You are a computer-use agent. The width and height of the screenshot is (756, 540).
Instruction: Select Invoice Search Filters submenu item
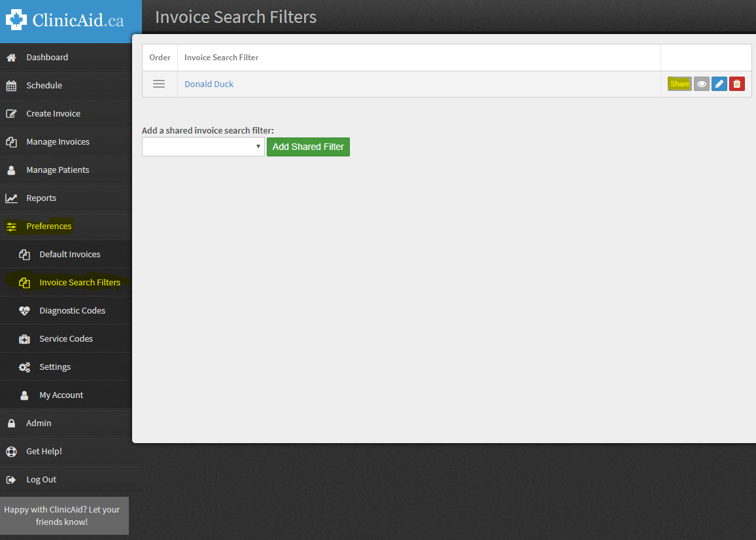[66, 282]
